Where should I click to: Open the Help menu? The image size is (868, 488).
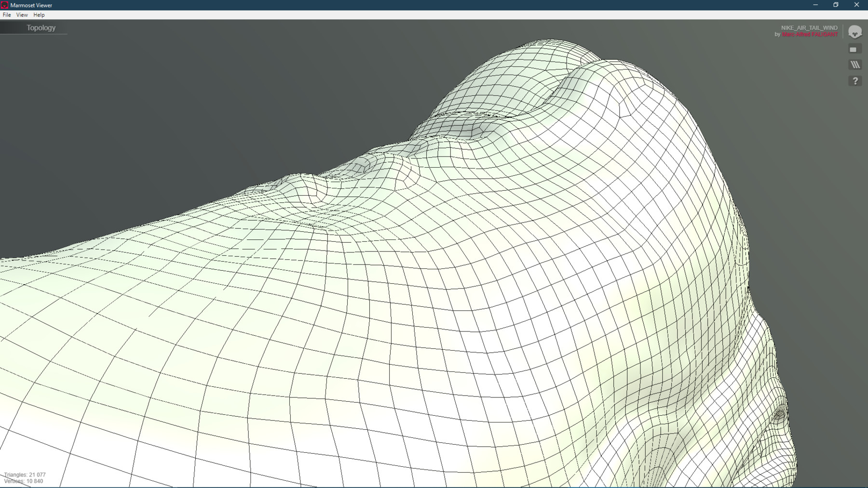39,15
